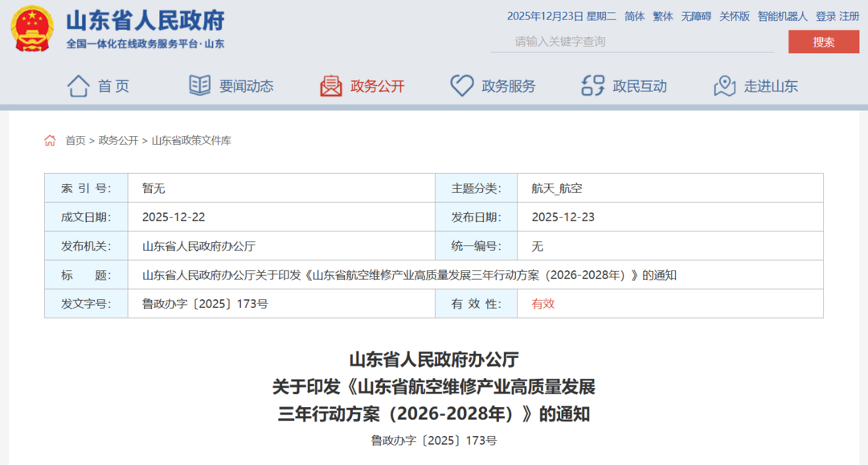Switch to 关怀版 elder-friendly version
The height and width of the screenshot is (465, 868).
pos(735,16)
